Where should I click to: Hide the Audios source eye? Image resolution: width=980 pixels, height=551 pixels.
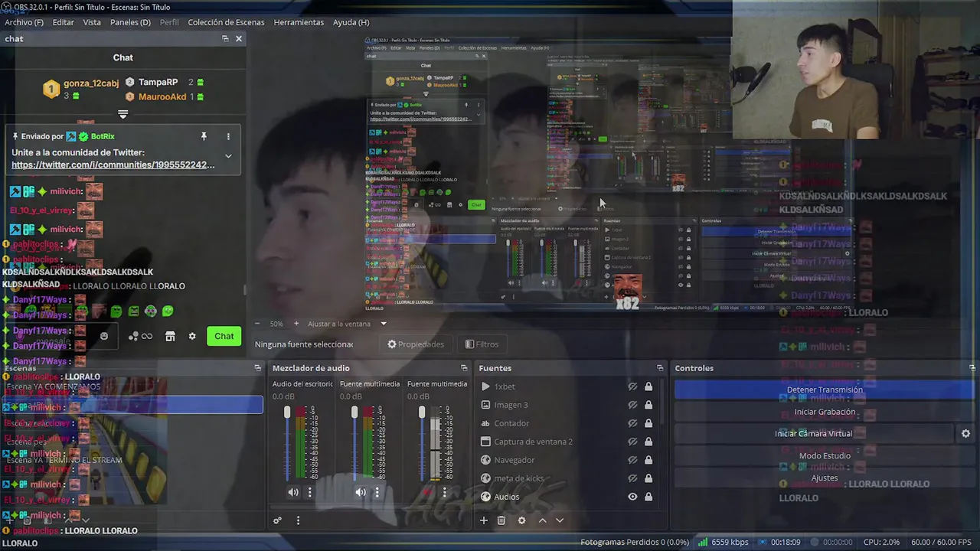tap(632, 497)
